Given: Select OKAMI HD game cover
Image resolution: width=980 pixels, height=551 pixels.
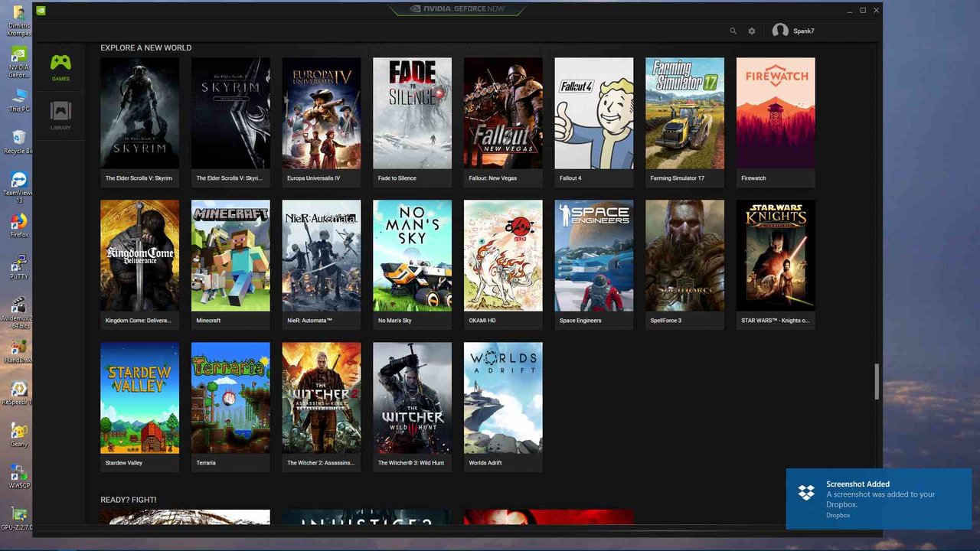Looking at the screenshot, I should [503, 256].
